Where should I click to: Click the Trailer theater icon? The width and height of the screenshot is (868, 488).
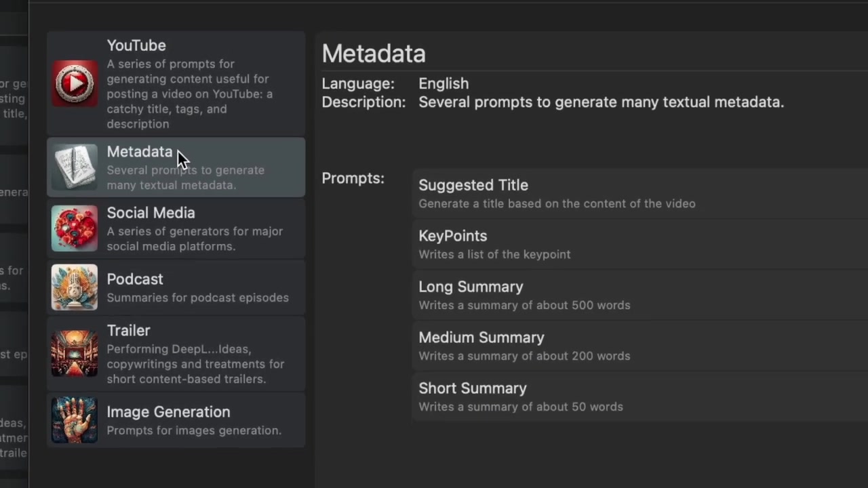point(75,353)
